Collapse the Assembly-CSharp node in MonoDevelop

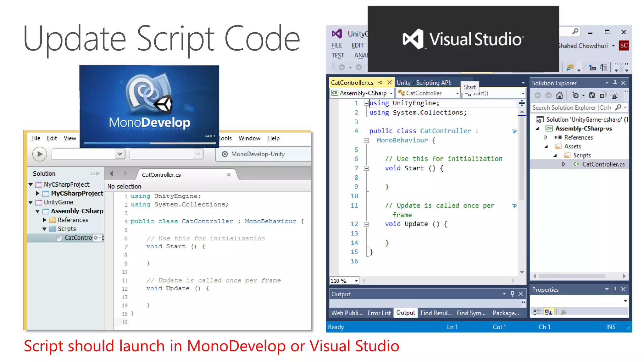[37, 211]
